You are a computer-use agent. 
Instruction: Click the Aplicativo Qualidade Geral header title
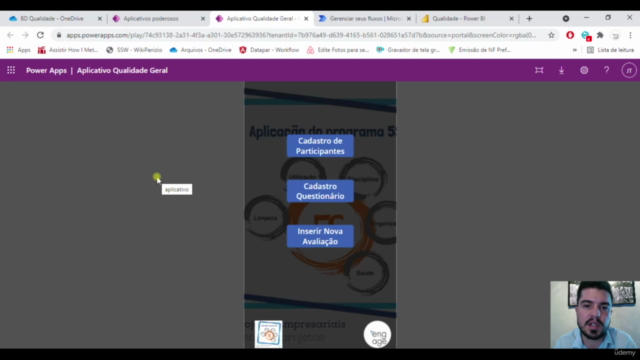click(122, 70)
